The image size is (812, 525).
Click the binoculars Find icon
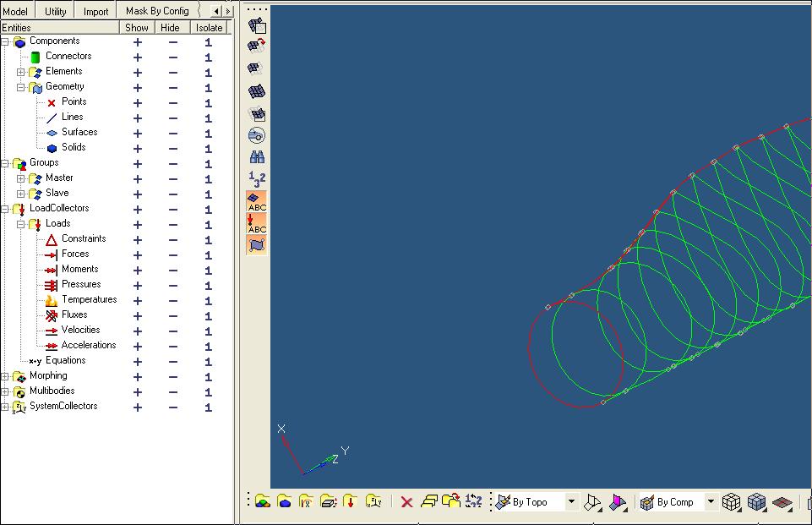click(258, 157)
